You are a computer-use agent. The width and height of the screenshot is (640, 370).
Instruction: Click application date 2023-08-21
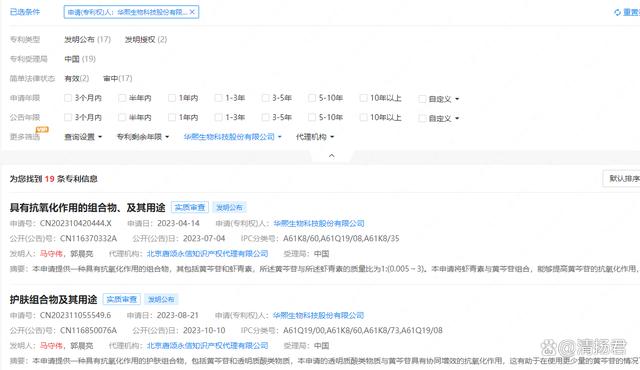pyautogui.click(x=178, y=315)
